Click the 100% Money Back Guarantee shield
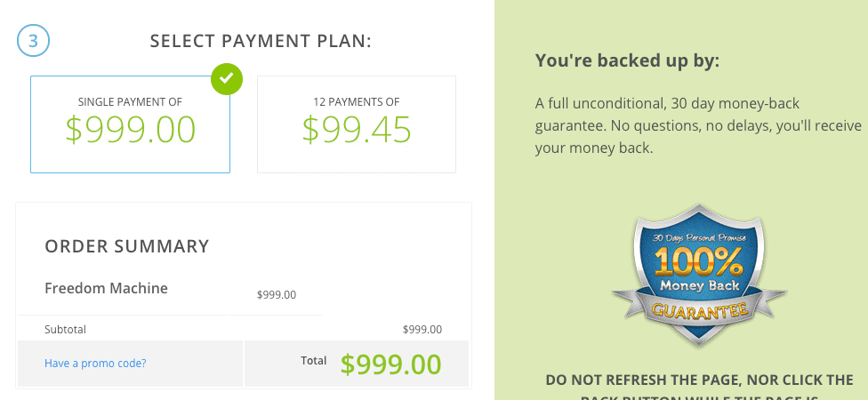The width and height of the screenshot is (868, 400). (699, 276)
